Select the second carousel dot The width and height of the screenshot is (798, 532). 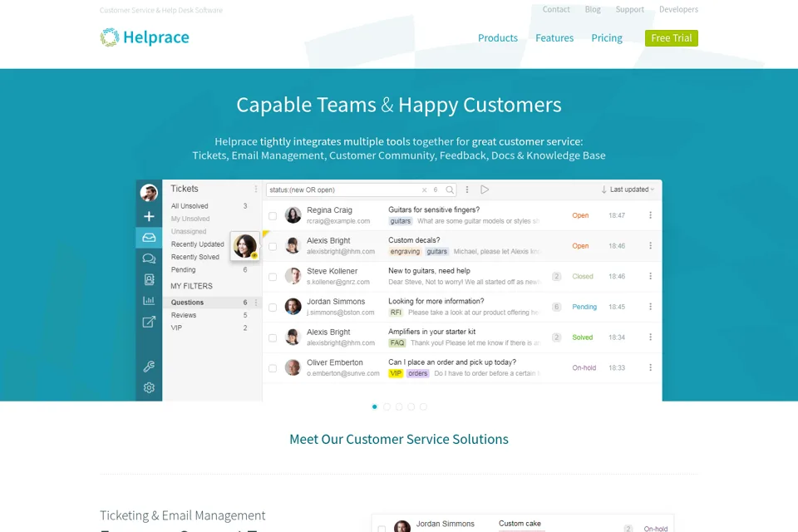click(387, 406)
